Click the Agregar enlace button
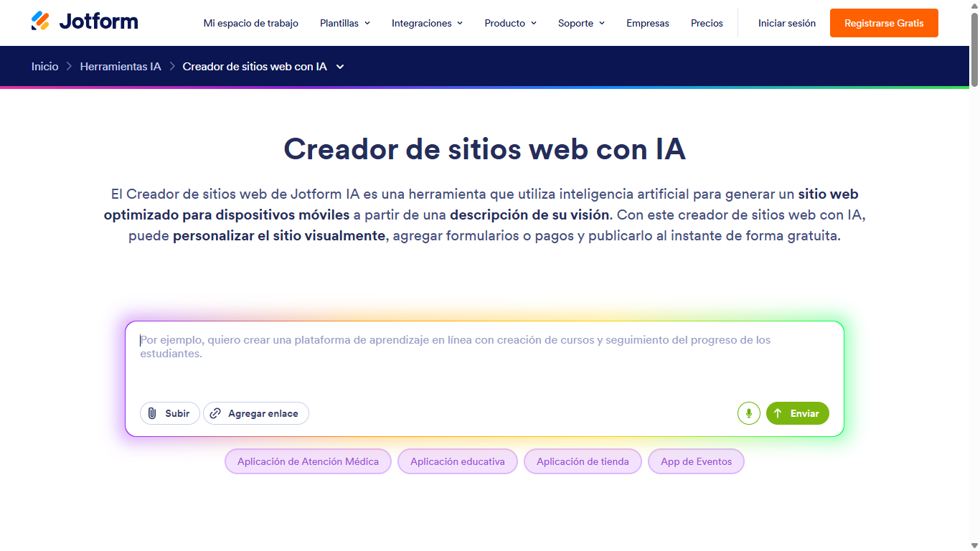Screen dimensions: 980x551 point(256,413)
